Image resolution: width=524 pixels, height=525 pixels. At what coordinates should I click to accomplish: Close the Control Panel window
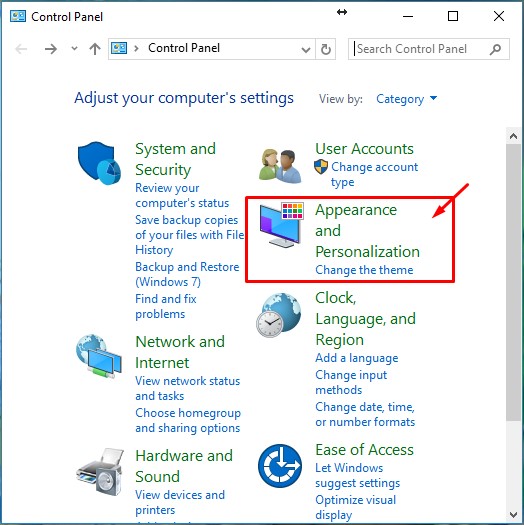coord(499,16)
